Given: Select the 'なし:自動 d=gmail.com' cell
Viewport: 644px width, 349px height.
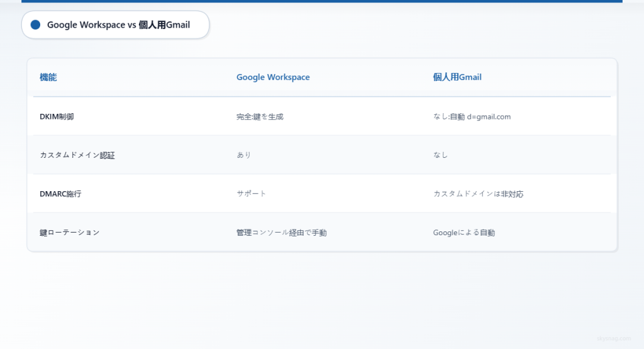Looking at the screenshot, I should tap(472, 116).
